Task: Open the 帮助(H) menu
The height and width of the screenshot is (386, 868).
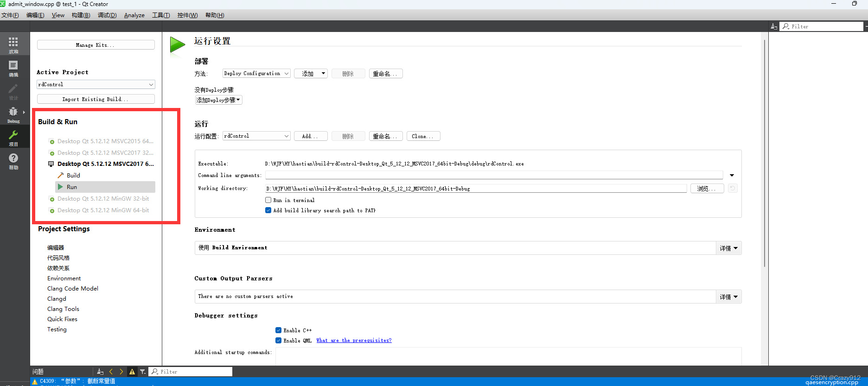Action: pyautogui.click(x=215, y=15)
